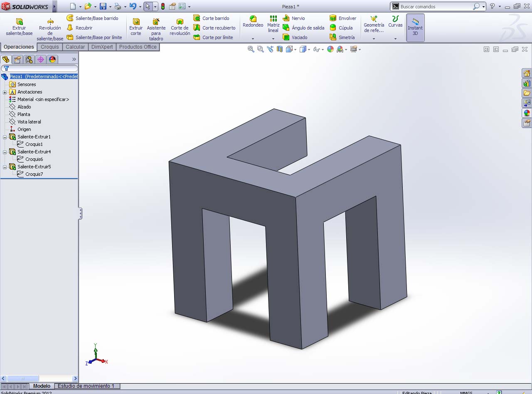
Task: Click the Print icon
Action: [118, 6]
